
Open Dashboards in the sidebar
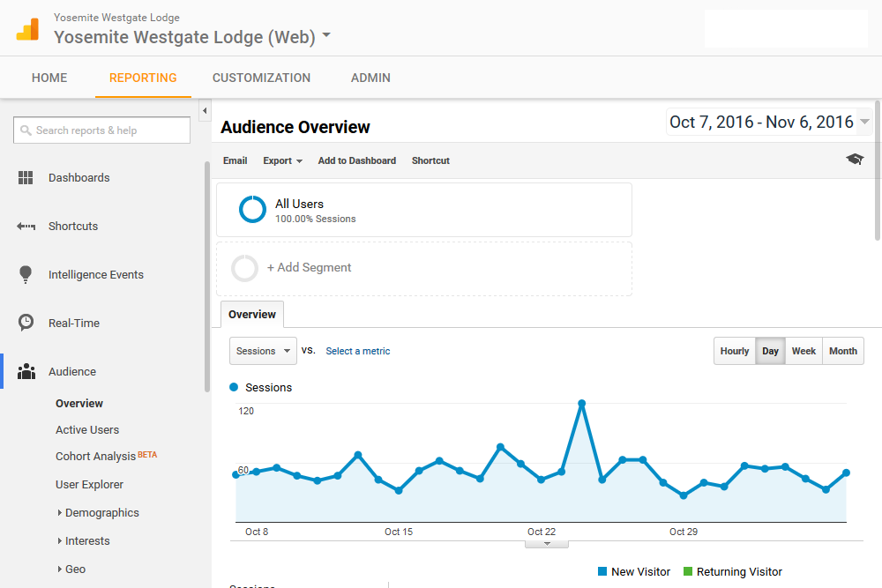[78, 178]
